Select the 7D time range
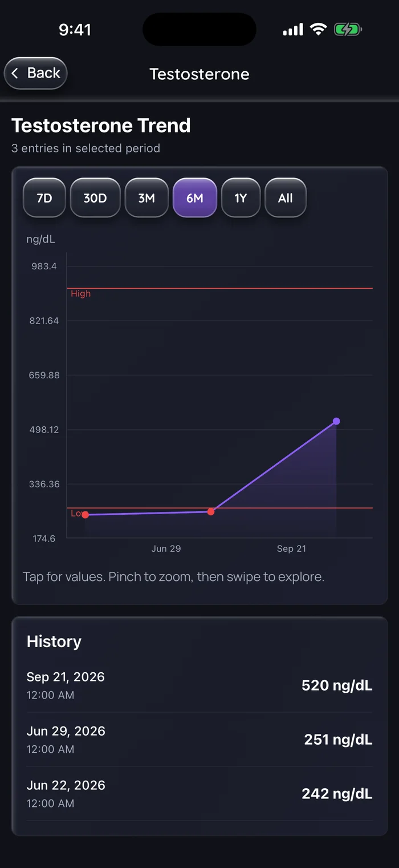The height and width of the screenshot is (868, 399). tap(44, 198)
